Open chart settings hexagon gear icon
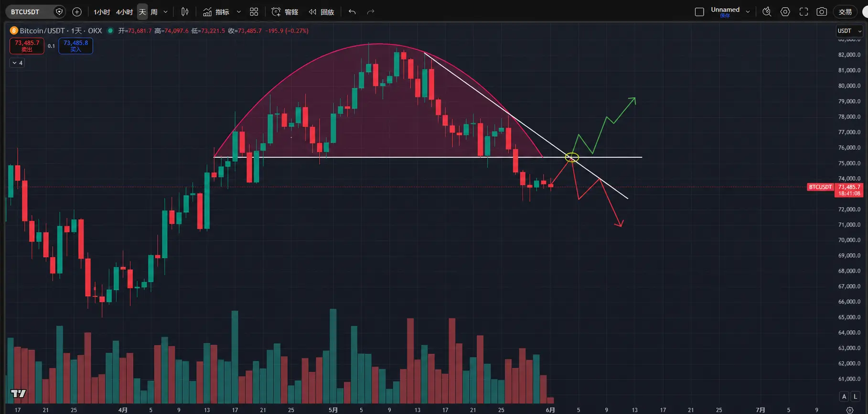This screenshot has width=868, height=414. (x=785, y=12)
